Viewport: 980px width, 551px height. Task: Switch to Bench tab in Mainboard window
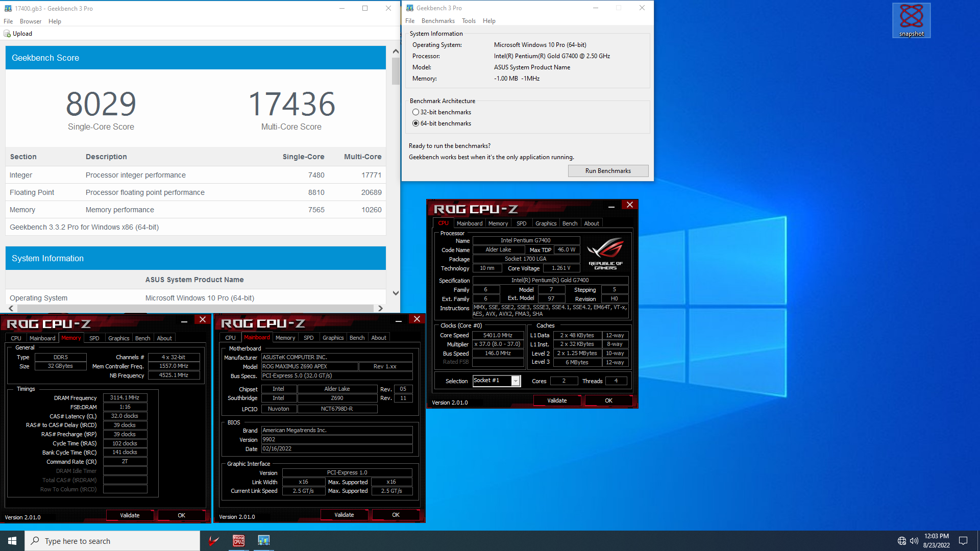(x=357, y=338)
